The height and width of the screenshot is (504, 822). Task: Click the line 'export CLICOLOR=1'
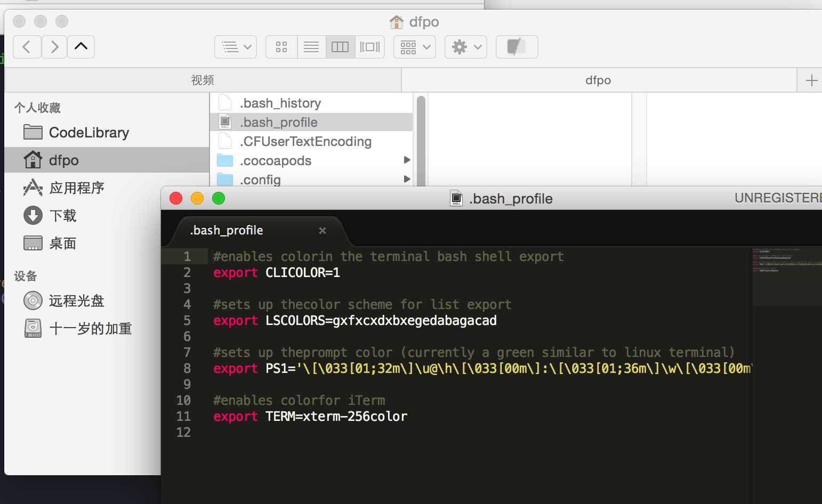click(276, 272)
